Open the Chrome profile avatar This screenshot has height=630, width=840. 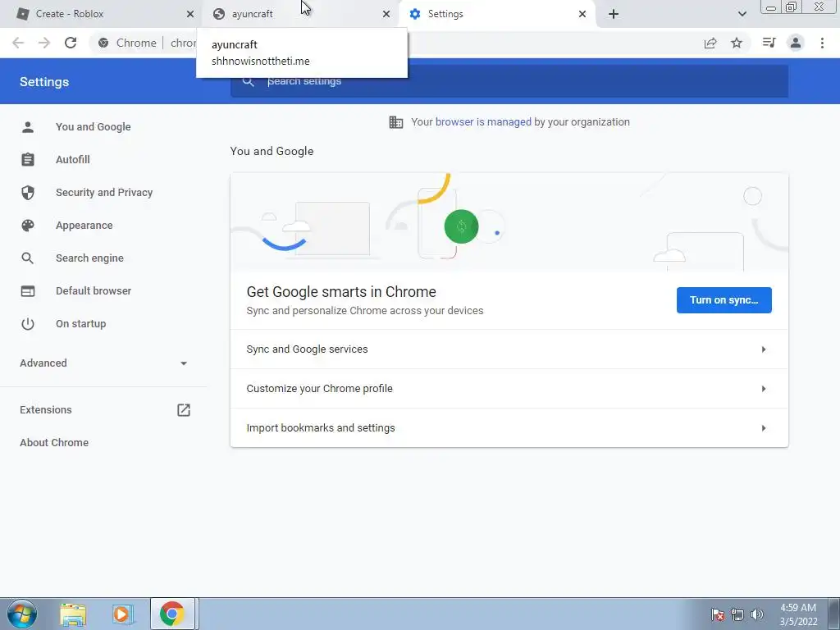[796, 43]
